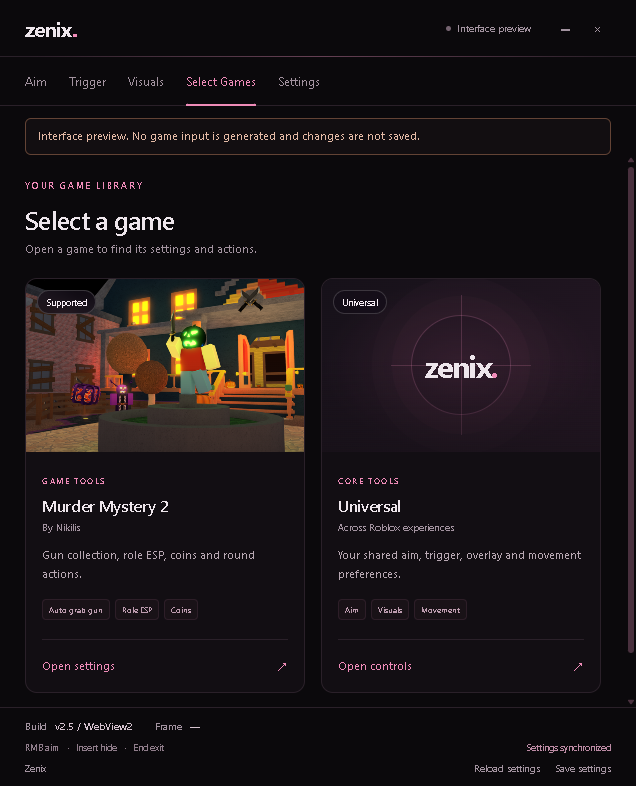Image resolution: width=636 pixels, height=786 pixels.
Task: Click the Interface preview notice banner
Action: 318,136
